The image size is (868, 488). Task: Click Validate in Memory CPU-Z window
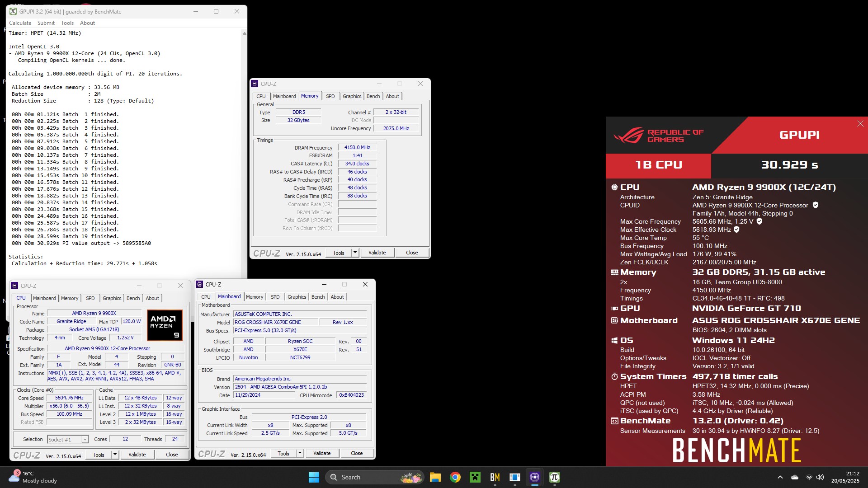click(377, 253)
